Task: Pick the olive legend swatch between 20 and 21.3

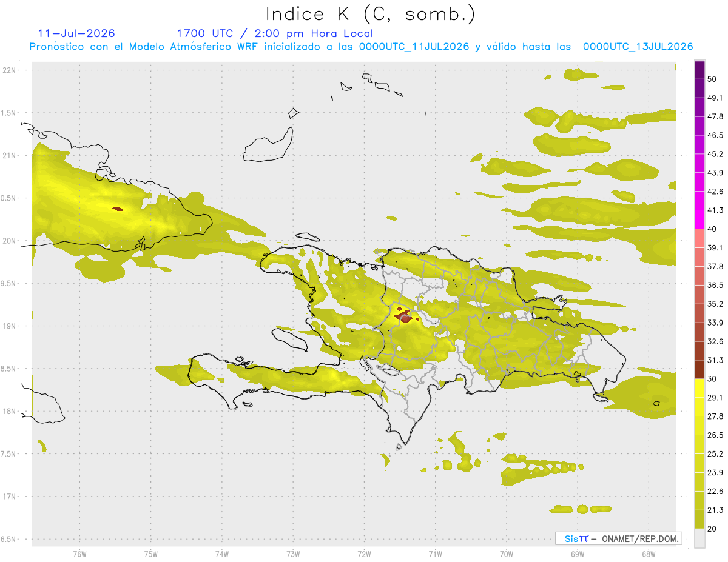Action: pos(699,520)
